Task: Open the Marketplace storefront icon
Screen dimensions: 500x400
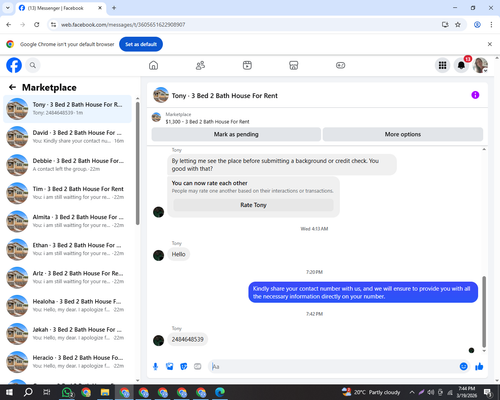Action: click(x=294, y=65)
